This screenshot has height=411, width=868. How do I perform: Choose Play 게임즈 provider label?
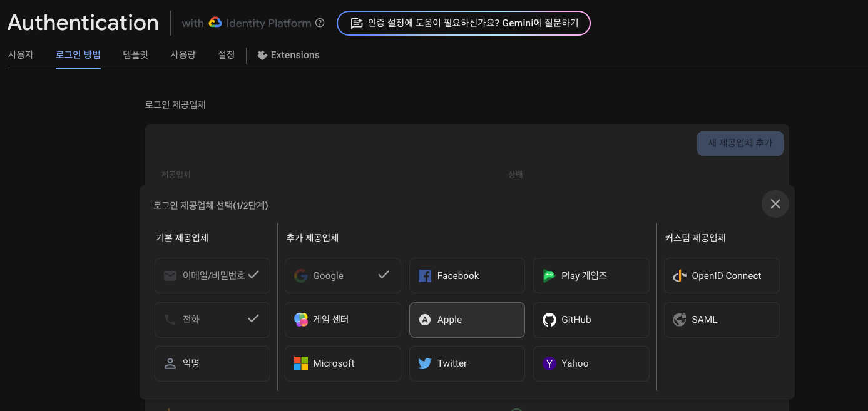585,276
